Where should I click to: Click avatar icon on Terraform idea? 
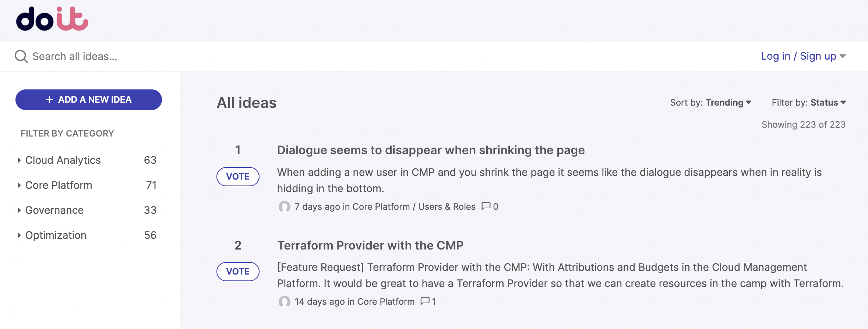(x=284, y=302)
